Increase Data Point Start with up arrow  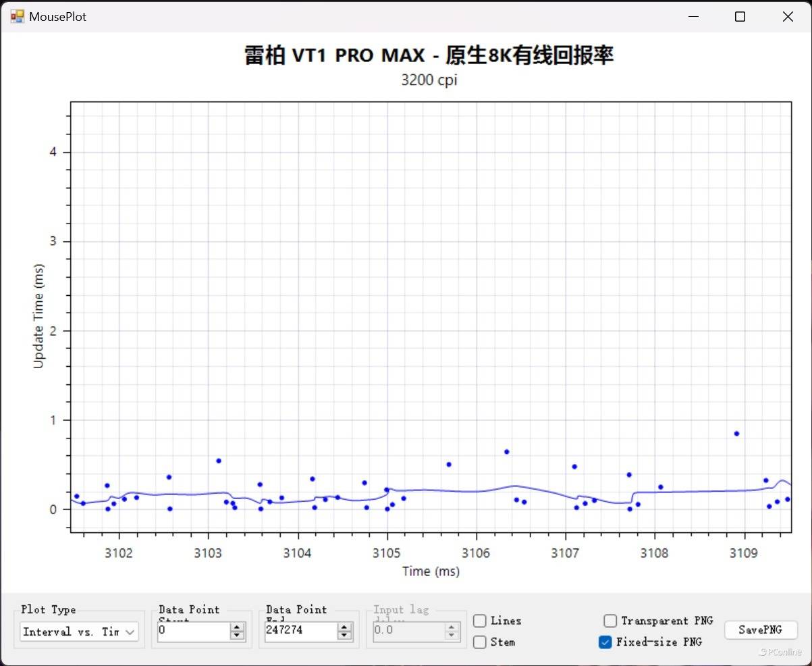[x=237, y=627]
